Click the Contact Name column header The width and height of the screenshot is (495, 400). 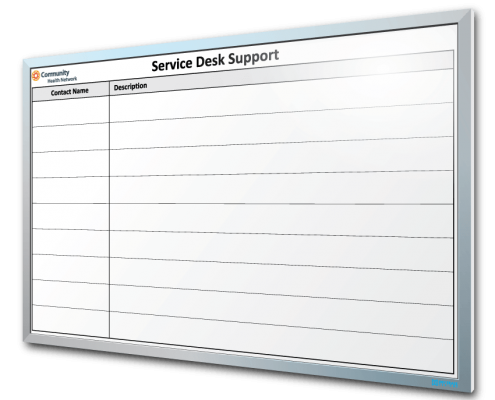70,92
